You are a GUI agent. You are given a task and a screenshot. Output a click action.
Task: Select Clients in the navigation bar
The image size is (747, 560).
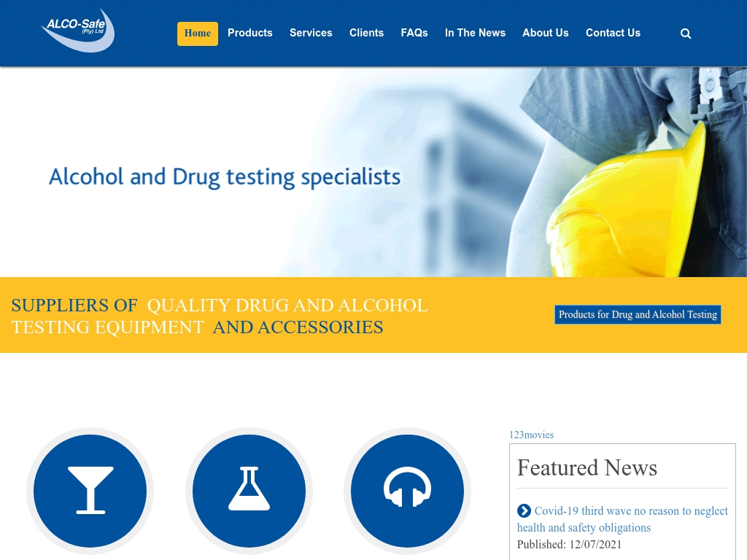pyautogui.click(x=366, y=33)
